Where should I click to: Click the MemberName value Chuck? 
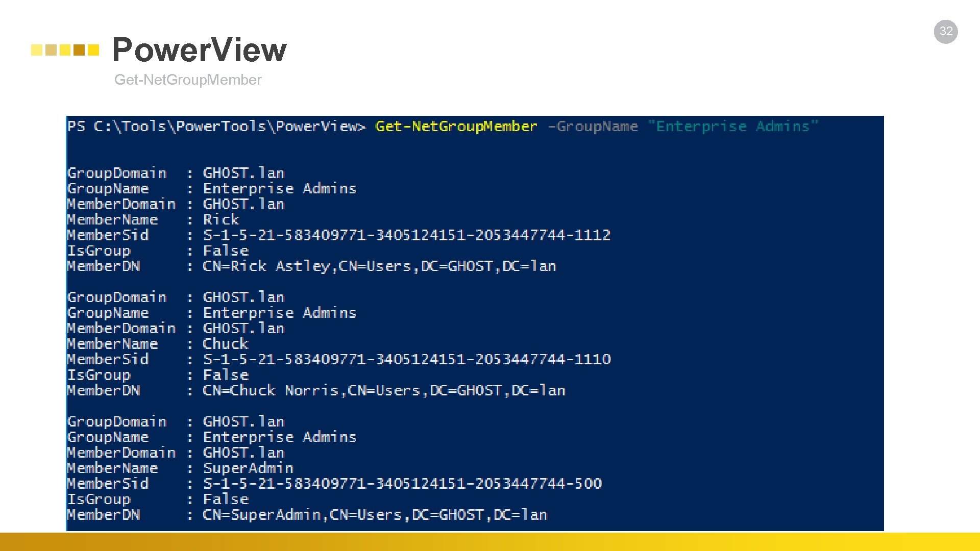(x=225, y=344)
